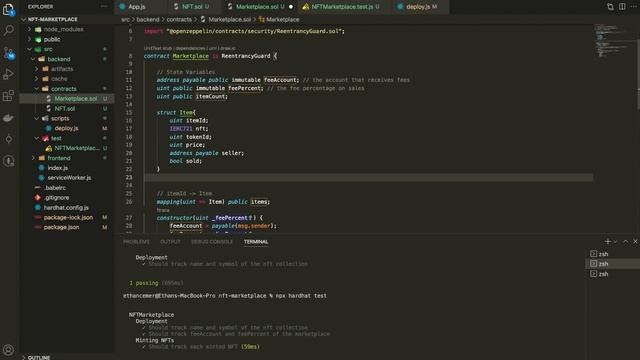Open serviceWorker.js in the file tree
The height and width of the screenshot is (360, 640).
(x=67, y=178)
